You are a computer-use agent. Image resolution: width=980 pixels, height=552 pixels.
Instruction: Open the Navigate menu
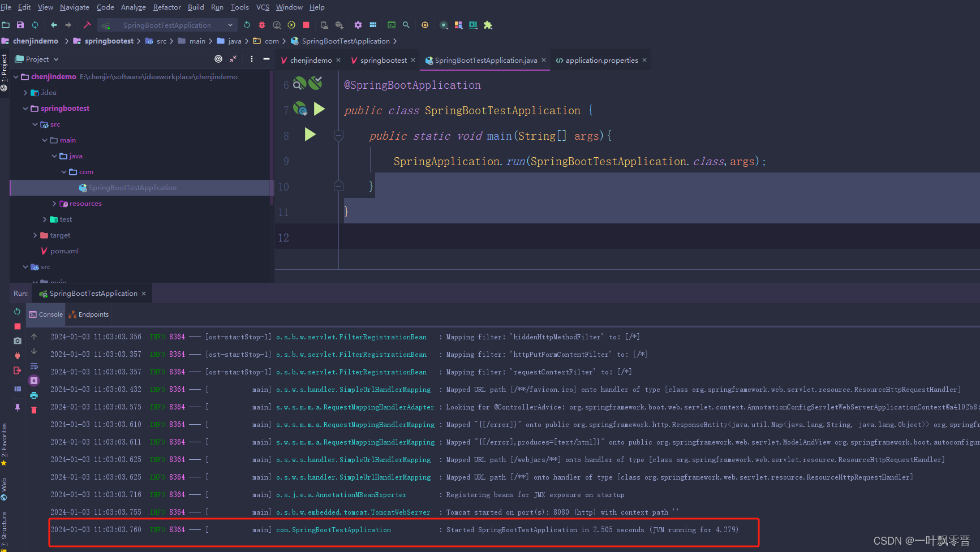coord(75,7)
